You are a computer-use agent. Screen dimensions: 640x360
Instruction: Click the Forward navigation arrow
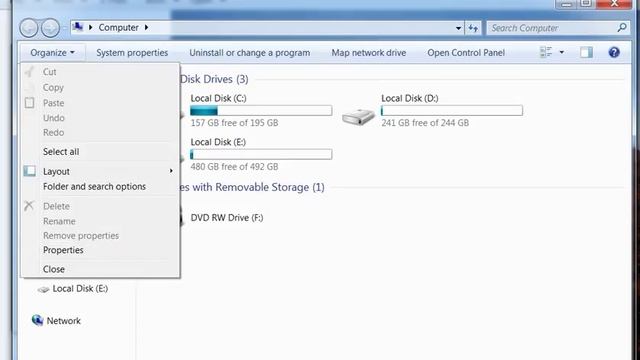click(50, 28)
